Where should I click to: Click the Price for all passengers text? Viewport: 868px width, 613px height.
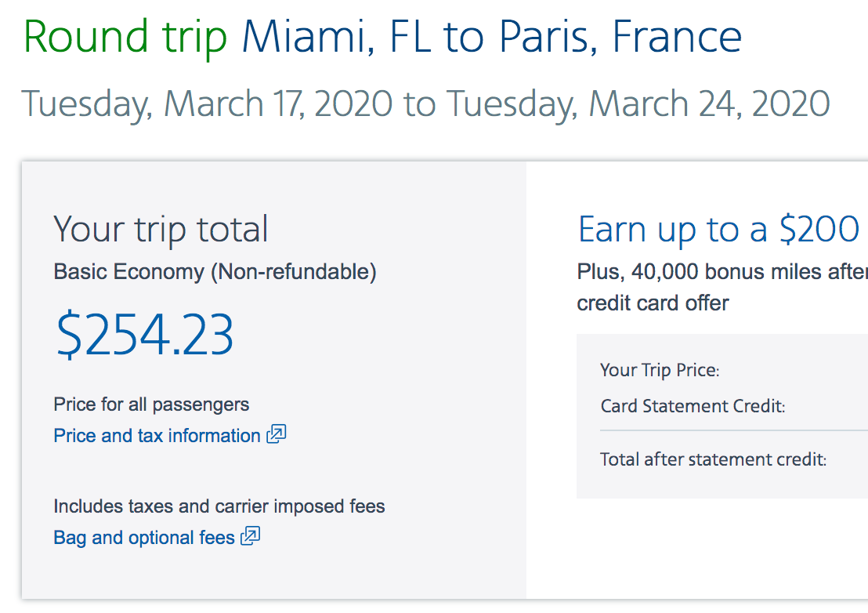coord(151,404)
